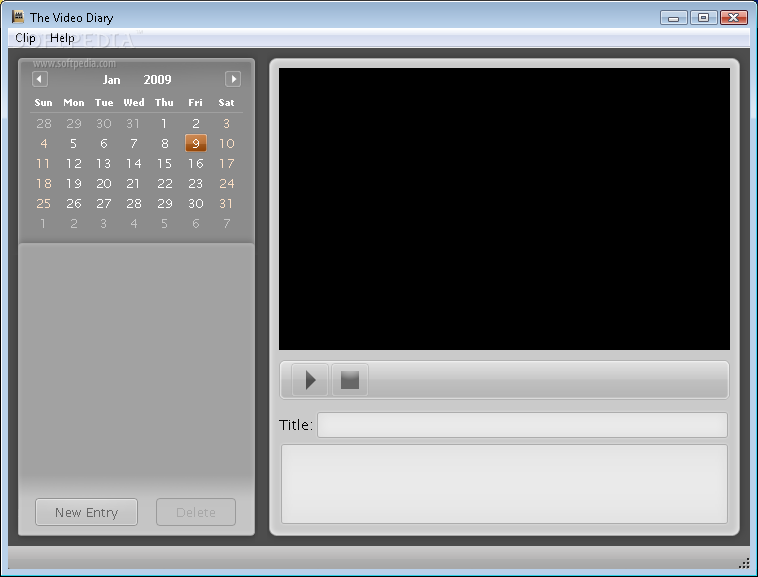Select January 6 in the calendar
758x577 pixels.
tap(103, 144)
